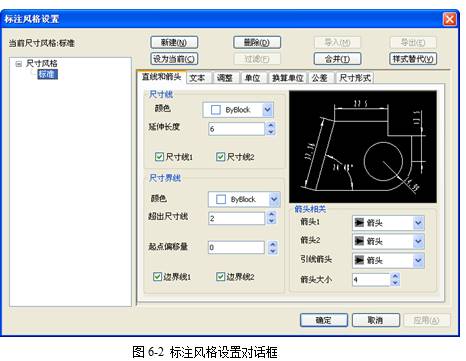Click the 新建(N) button
The image size is (466, 361).
click(x=174, y=42)
